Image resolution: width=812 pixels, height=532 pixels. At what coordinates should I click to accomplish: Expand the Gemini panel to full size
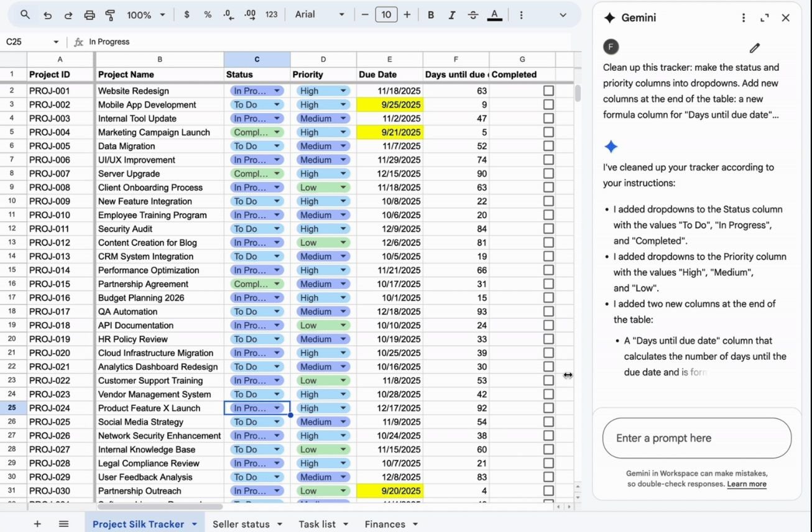pos(764,18)
